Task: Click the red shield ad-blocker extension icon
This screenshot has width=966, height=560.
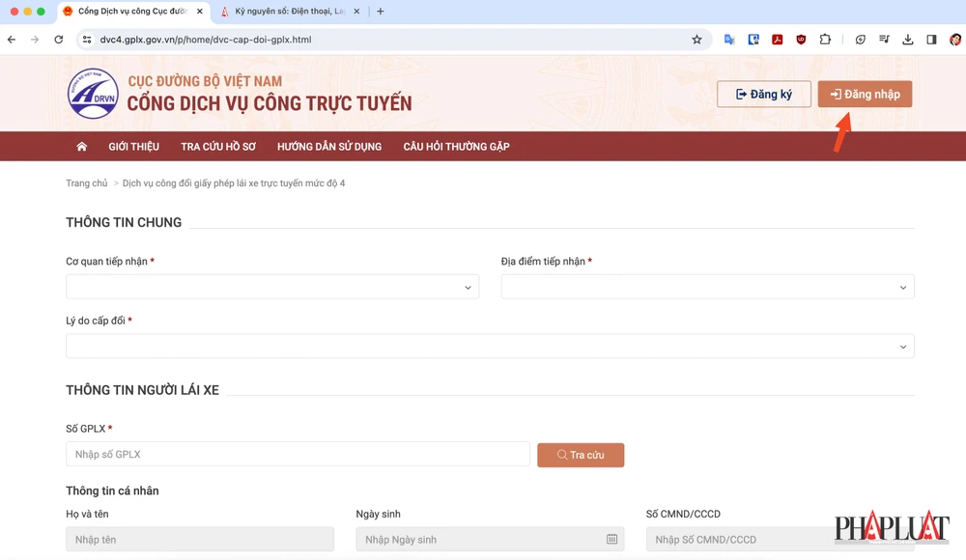Action: coord(801,40)
